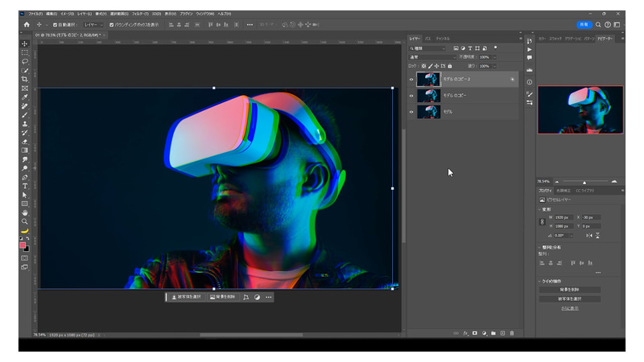
Task: Click 被写体を選択 in the contextual bar
Action: point(187,297)
